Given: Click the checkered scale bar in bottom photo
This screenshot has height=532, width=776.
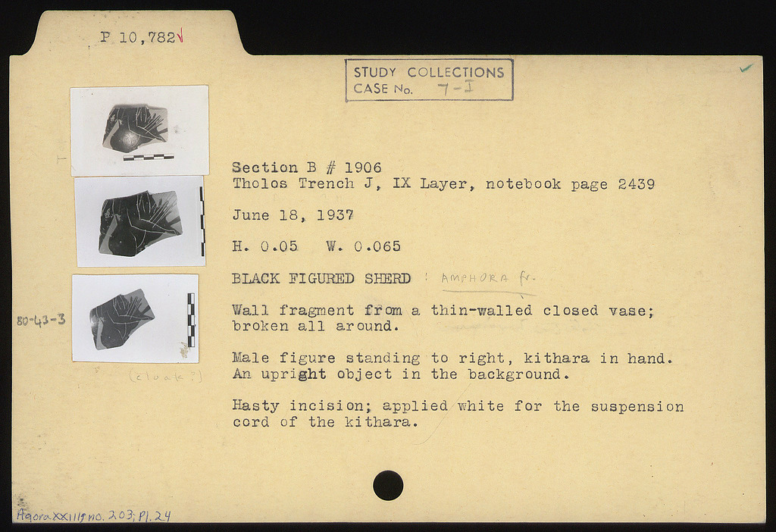Looking at the screenshot, I should [191, 319].
